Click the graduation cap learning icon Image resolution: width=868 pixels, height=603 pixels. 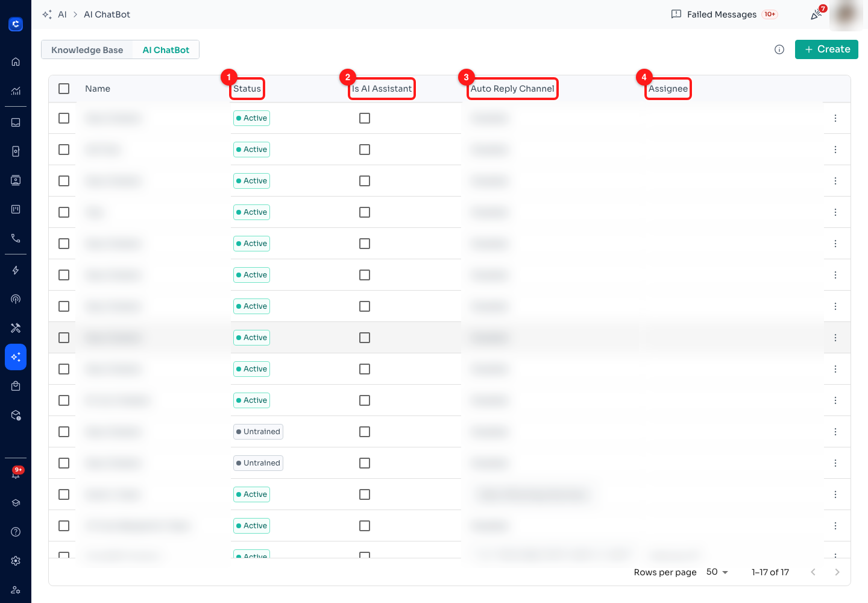[16, 503]
